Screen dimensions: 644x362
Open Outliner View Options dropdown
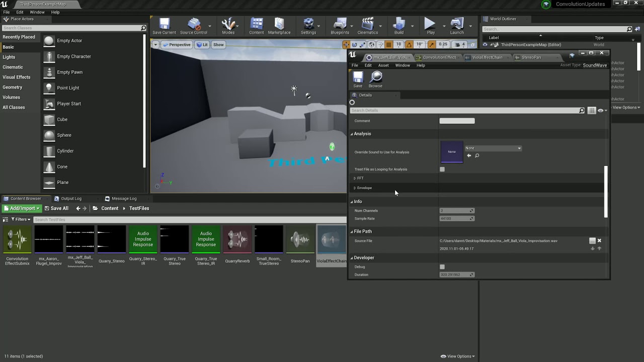pos(625,107)
